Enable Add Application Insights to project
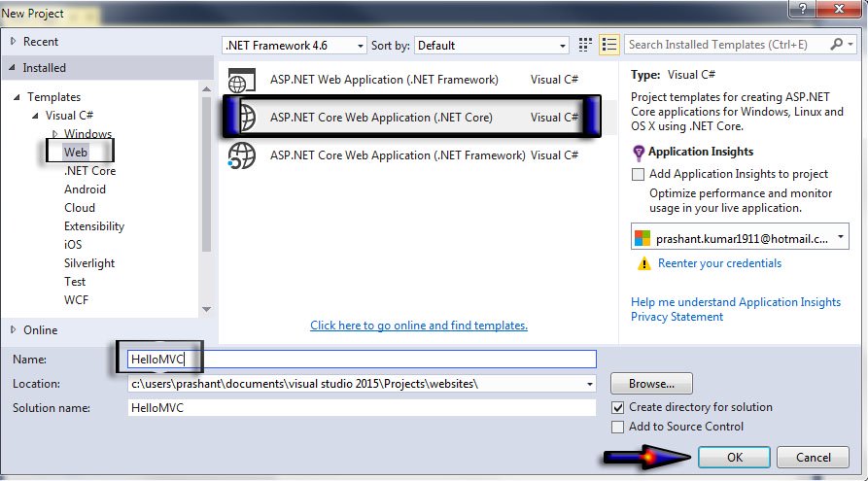 click(638, 174)
